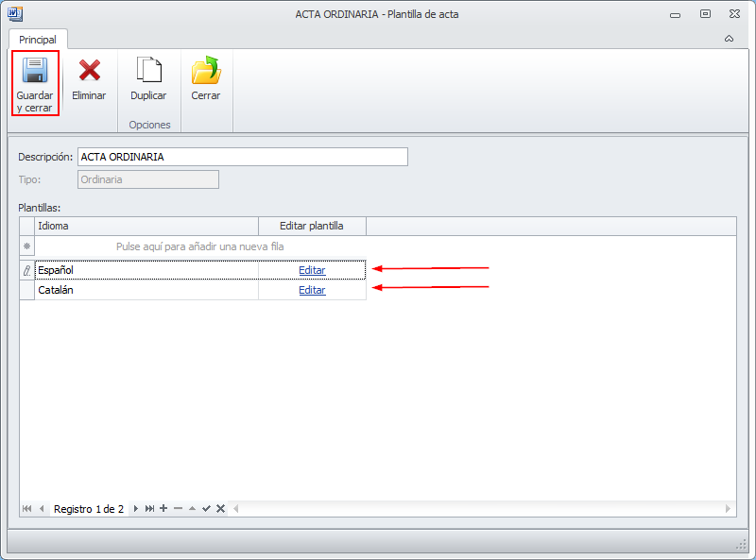The image size is (756, 560).
Task: Jump to the first record in navigator
Action: (x=27, y=509)
